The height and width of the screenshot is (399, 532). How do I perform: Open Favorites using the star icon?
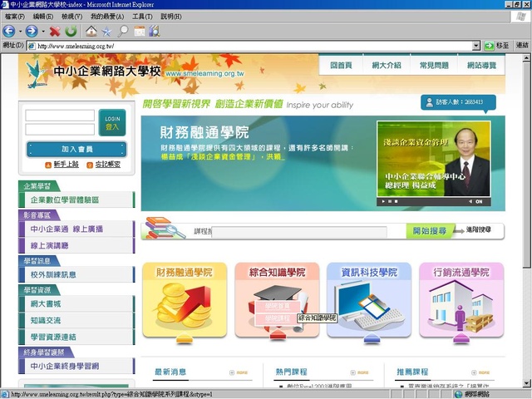(106, 32)
